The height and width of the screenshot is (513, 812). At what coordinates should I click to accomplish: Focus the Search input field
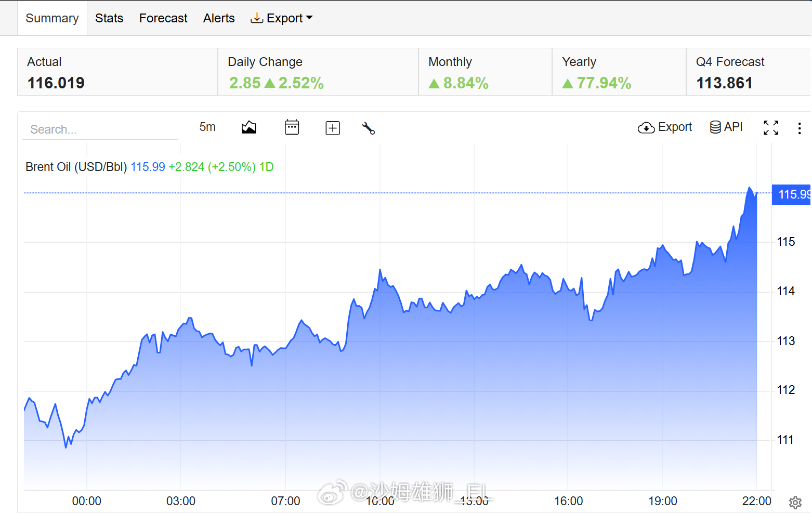coord(100,129)
